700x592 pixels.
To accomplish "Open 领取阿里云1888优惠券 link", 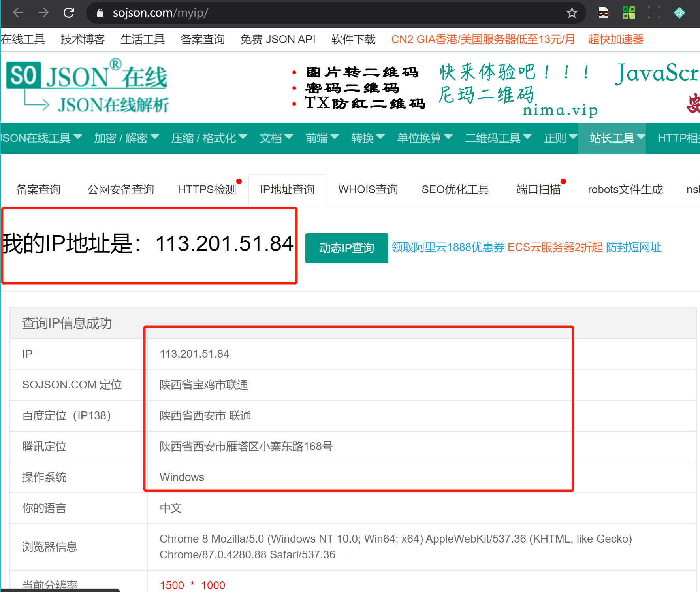I will [x=448, y=247].
